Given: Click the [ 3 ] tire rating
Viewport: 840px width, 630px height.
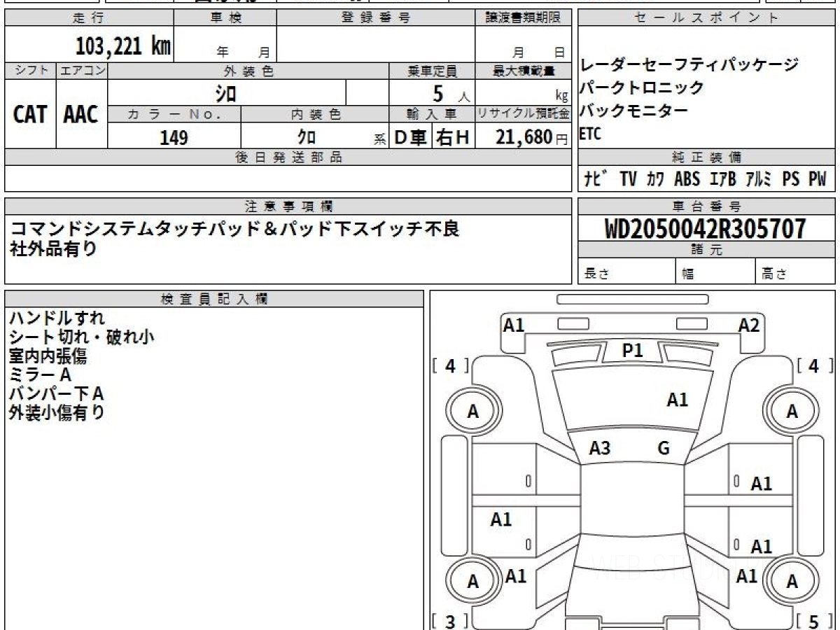Looking at the screenshot, I should coord(451,622).
